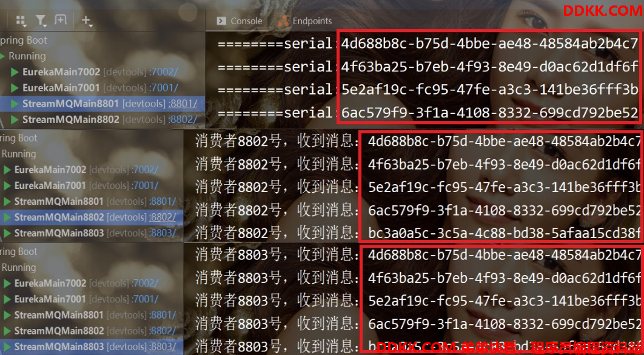Screen dimensions: 644x355
Task: Select the highlighted StreamMQMain8802 service row
Action: [x=91, y=217]
